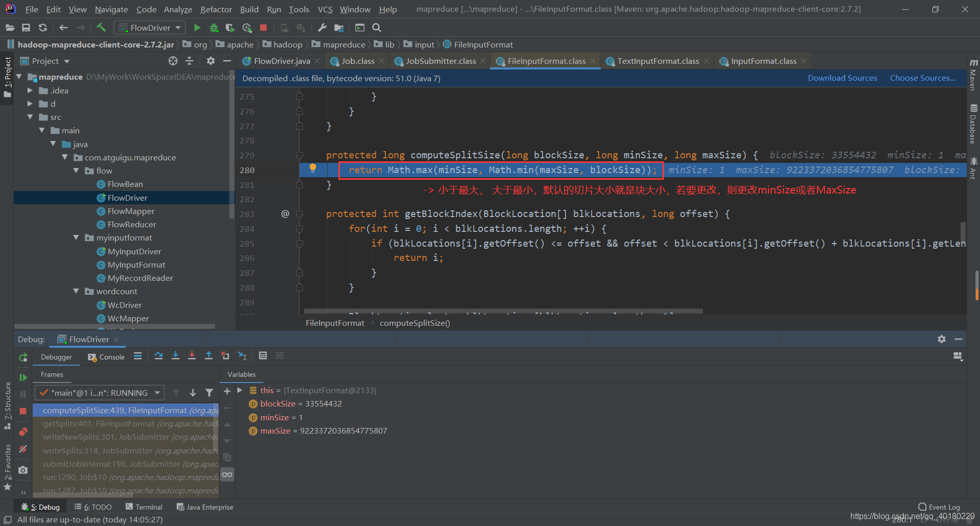Screen dimensions: 980x526
Task: Expand the .idea folder
Action: tap(30, 90)
